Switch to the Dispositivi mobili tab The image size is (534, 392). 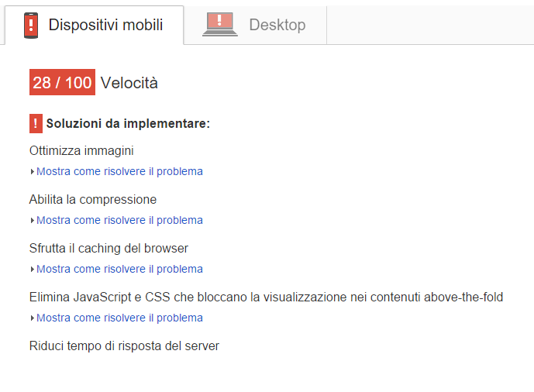[94, 26]
